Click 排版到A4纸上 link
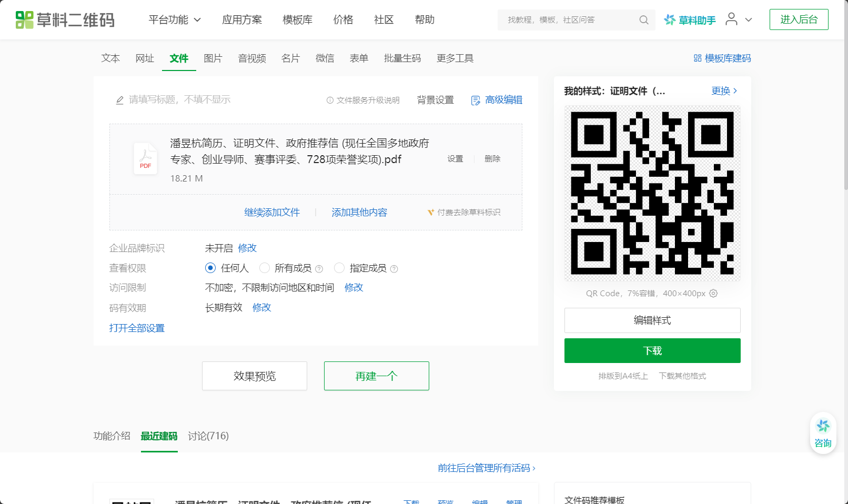Screen dimensions: 848x504 [x=623, y=376]
